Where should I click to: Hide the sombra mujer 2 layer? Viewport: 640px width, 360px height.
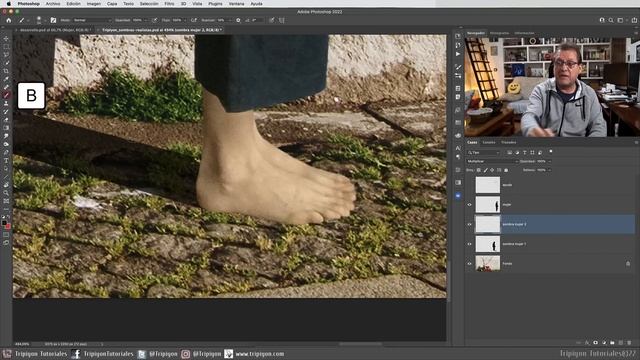click(469, 224)
